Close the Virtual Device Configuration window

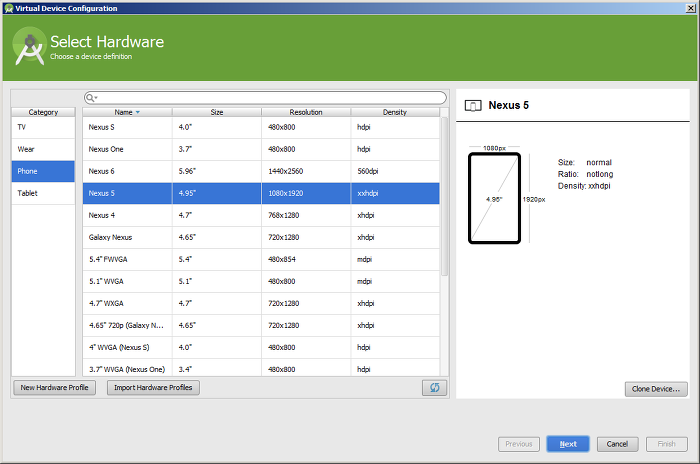point(690,8)
